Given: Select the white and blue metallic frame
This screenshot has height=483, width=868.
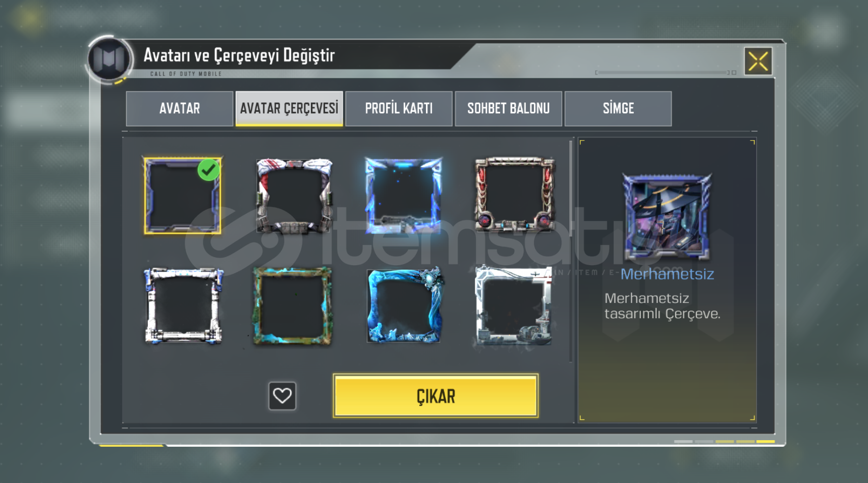Looking at the screenshot, I should point(184,306).
